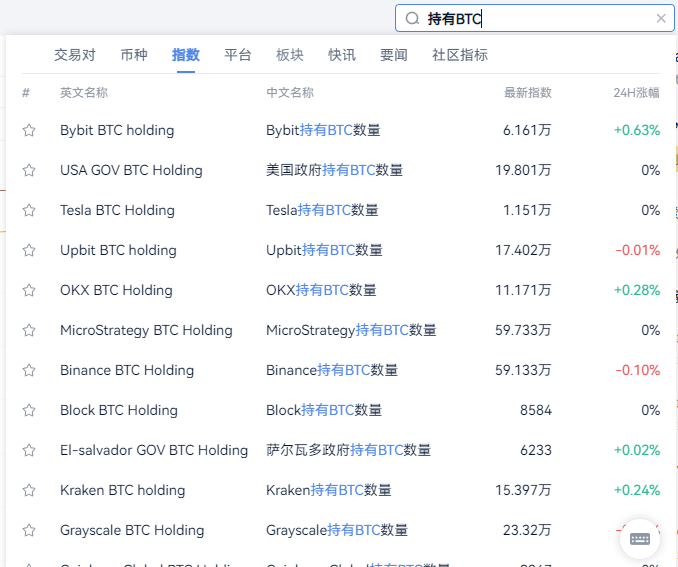Click star next to Block BTC Holding

[29, 410]
